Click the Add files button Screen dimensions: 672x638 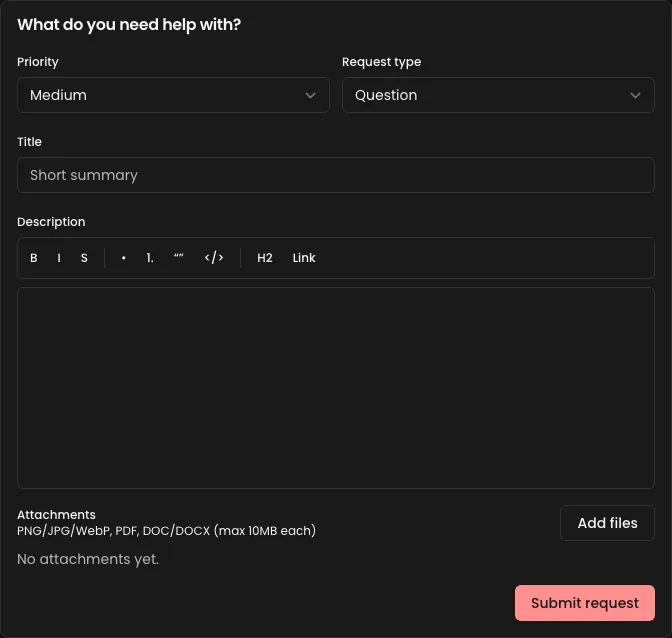(x=607, y=523)
